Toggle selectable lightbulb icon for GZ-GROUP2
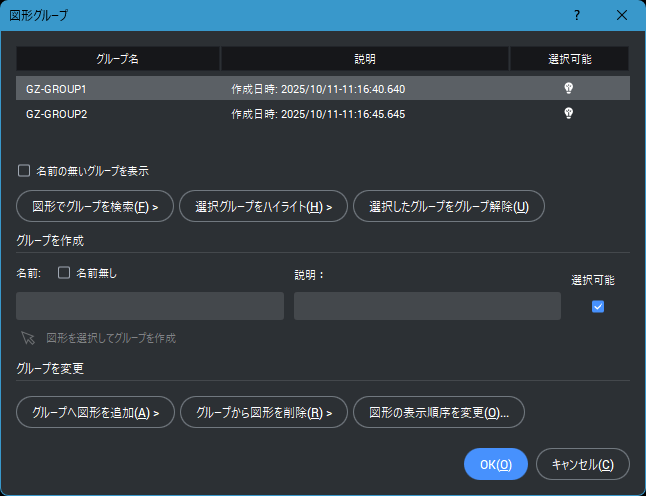This screenshot has width=646, height=496. 569,114
